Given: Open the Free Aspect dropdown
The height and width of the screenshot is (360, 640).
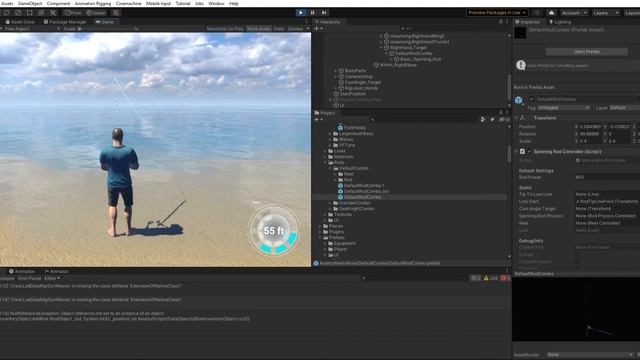Looking at the screenshot, I should point(31,29).
